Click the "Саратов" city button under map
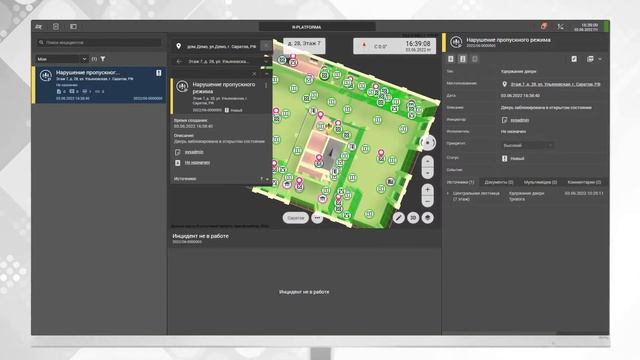 (x=296, y=218)
